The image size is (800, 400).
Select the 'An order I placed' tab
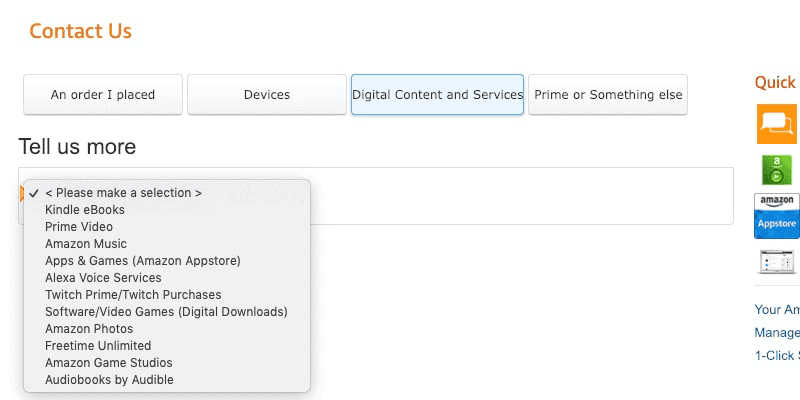click(x=103, y=94)
